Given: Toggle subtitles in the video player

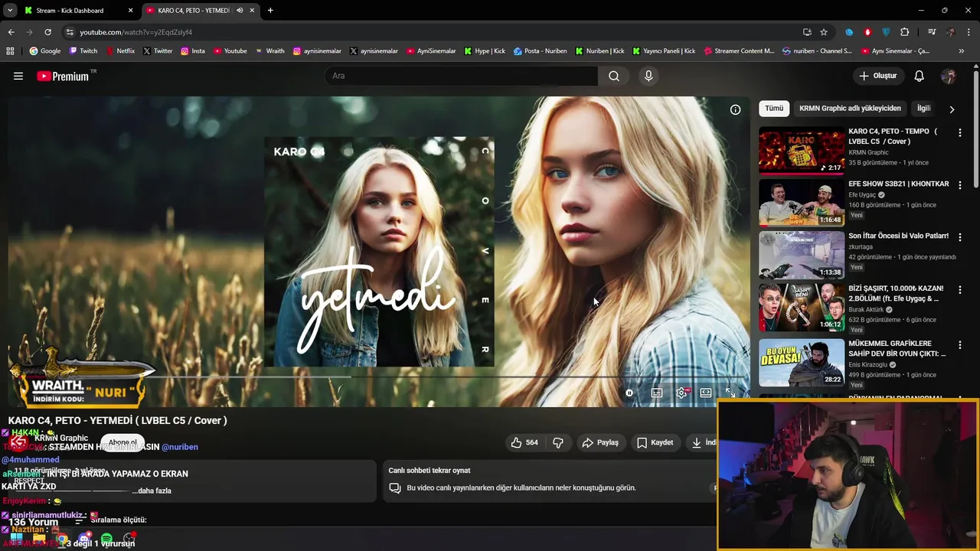Looking at the screenshot, I should (657, 393).
